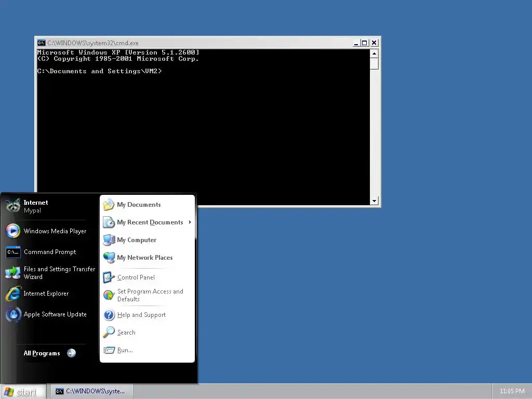Choose Control Panel menu label
Screen dimensions: 532x399
(136, 277)
